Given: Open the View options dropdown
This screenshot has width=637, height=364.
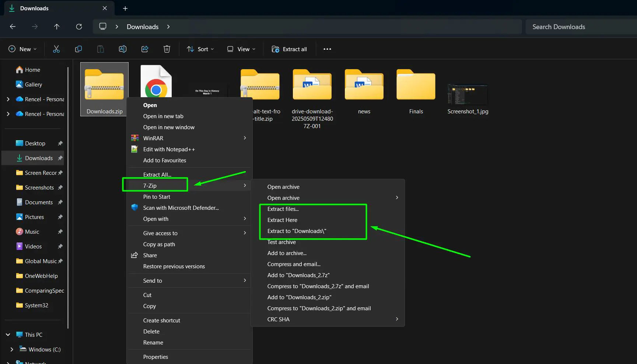Looking at the screenshot, I should (x=241, y=49).
